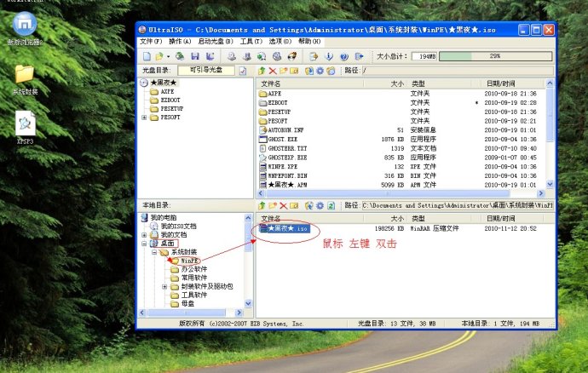Expand the 封装软件及驱动包 folder node
588x373 pixels.
(164, 286)
